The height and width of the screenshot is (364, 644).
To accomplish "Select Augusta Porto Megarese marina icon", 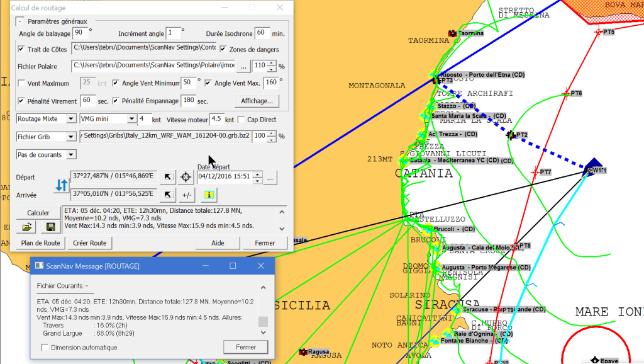I will click(x=436, y=267).
